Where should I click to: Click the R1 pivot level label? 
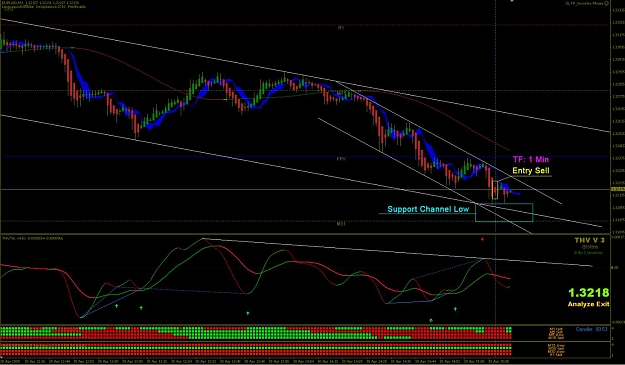click(x=341, y=27)
